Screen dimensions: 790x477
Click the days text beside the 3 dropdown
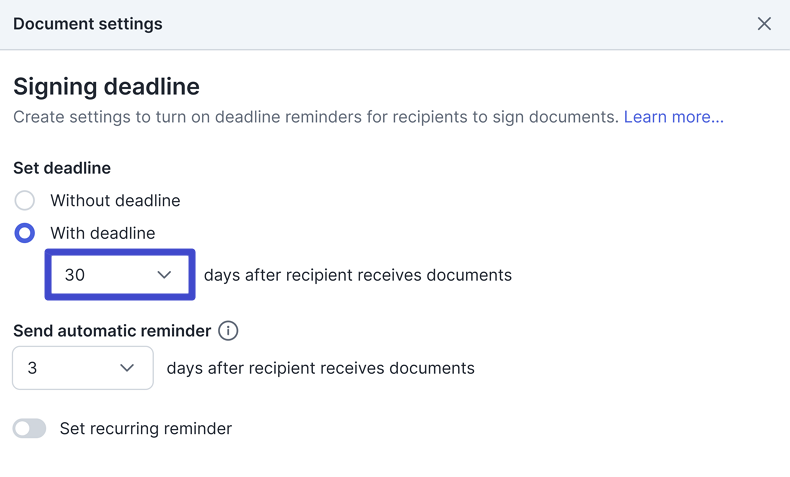pyautogui.click(x=320, y=368)
